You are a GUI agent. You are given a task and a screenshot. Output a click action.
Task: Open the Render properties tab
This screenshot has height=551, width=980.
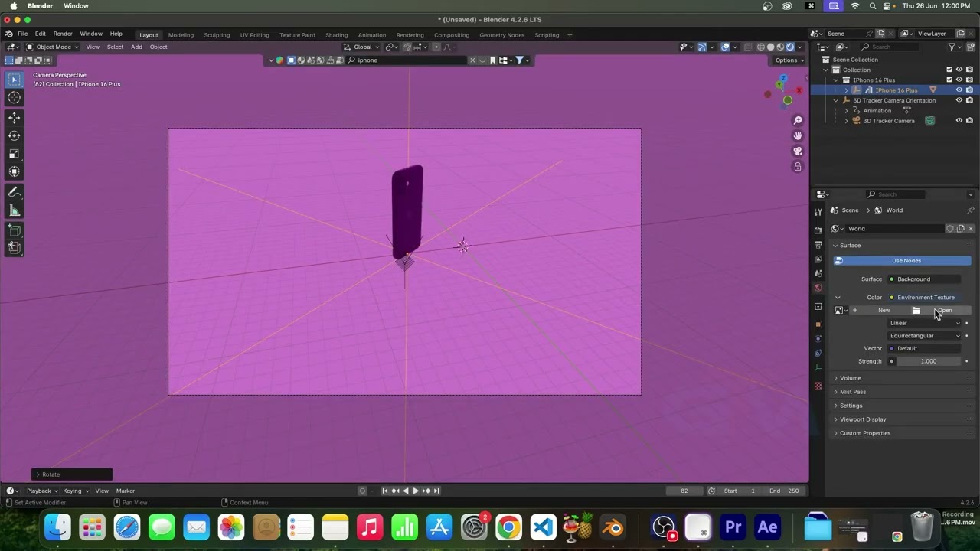pyautogui.click(x=818, y=230)
